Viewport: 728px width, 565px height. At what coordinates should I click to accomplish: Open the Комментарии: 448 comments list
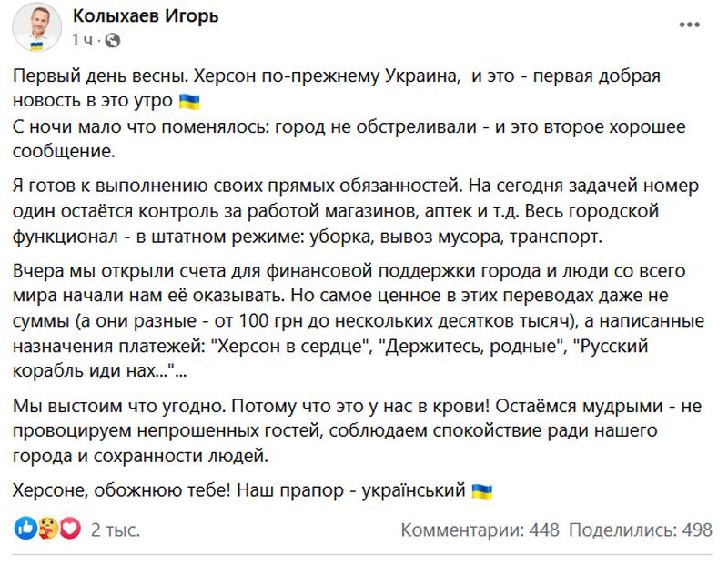point(480,530)
